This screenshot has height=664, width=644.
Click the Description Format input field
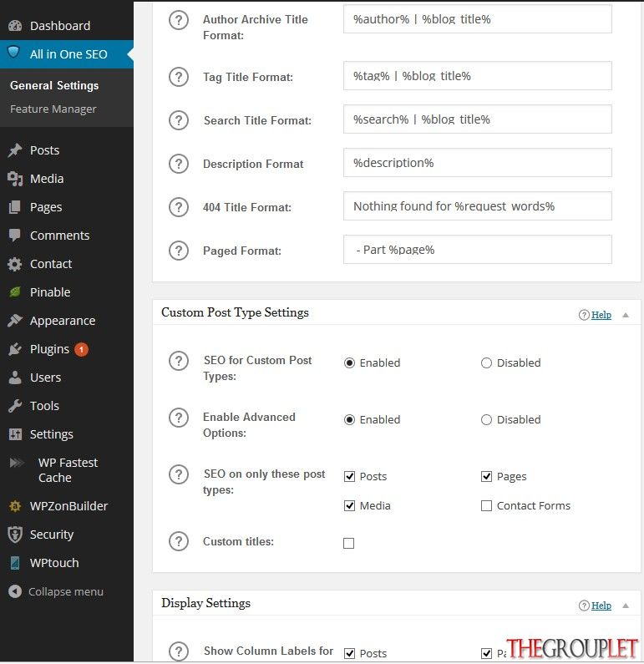click(x=478, y=163)
